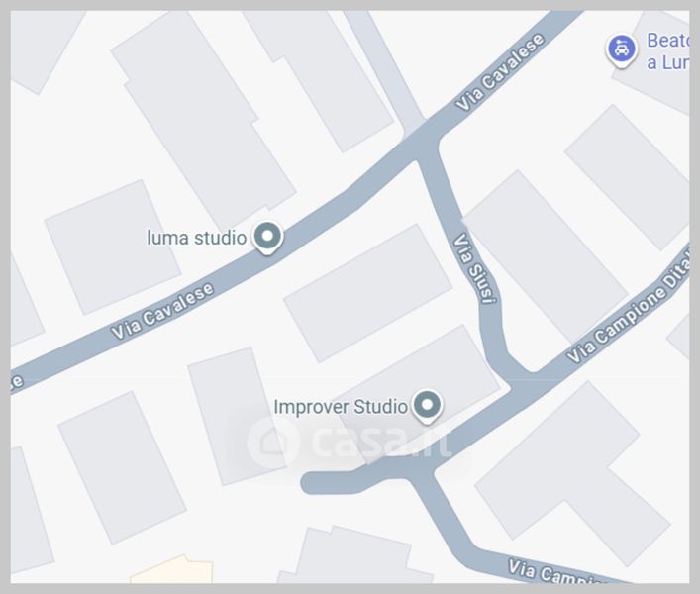The width and height of the screenshot is (700, 594).
Task: Open the luma studio place label
Action: coord(196,238)
